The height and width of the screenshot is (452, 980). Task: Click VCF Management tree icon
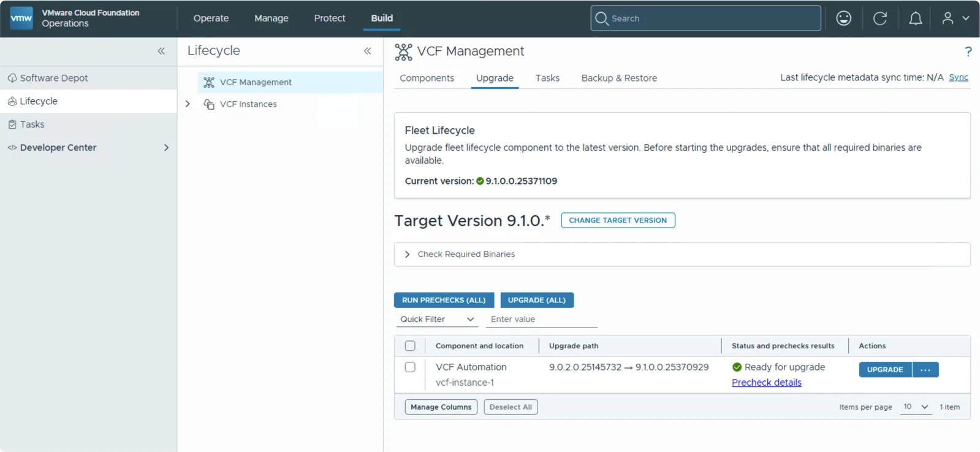click(209, 82)
